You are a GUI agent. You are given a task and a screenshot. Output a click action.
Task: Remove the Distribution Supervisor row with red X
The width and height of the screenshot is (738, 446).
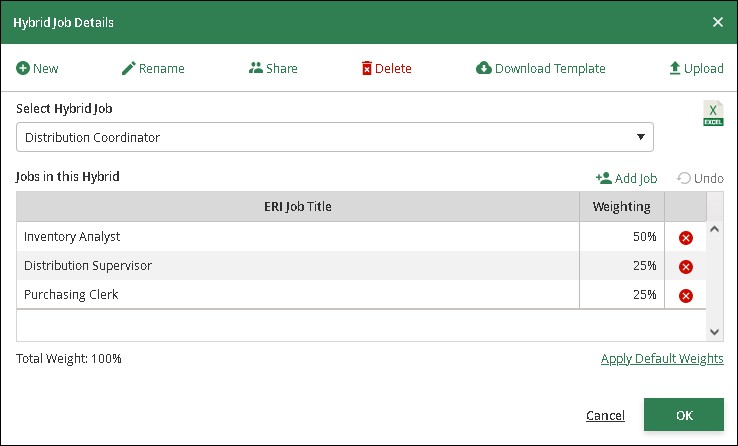coord(685,267)
